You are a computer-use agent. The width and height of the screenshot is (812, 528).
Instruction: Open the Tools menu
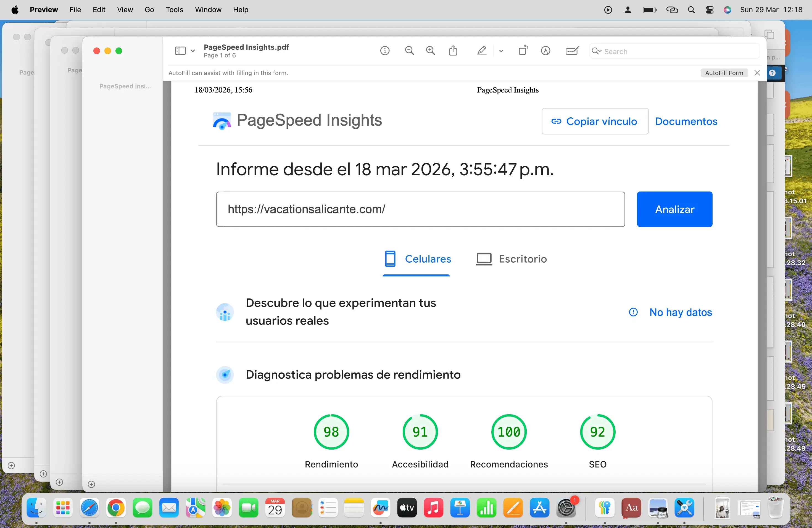tap(174, 10)
